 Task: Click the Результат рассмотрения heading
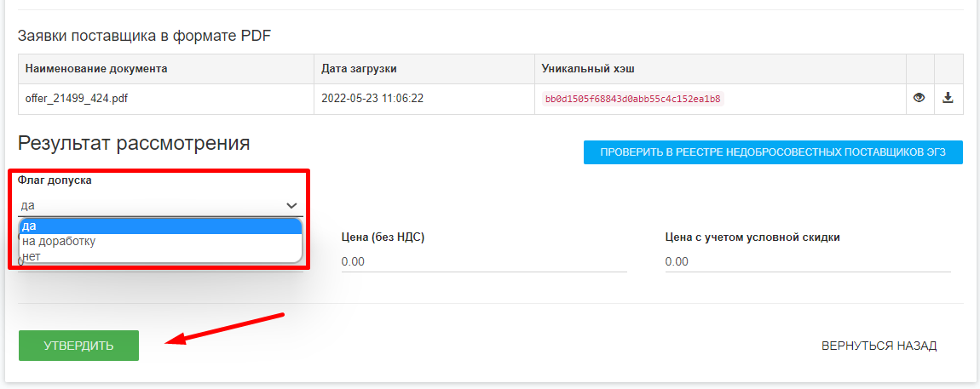click(134, 143)
